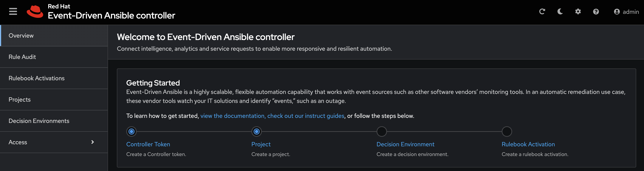Expand the Access menu chevron
Screen dimensions: 644x171
92,142
